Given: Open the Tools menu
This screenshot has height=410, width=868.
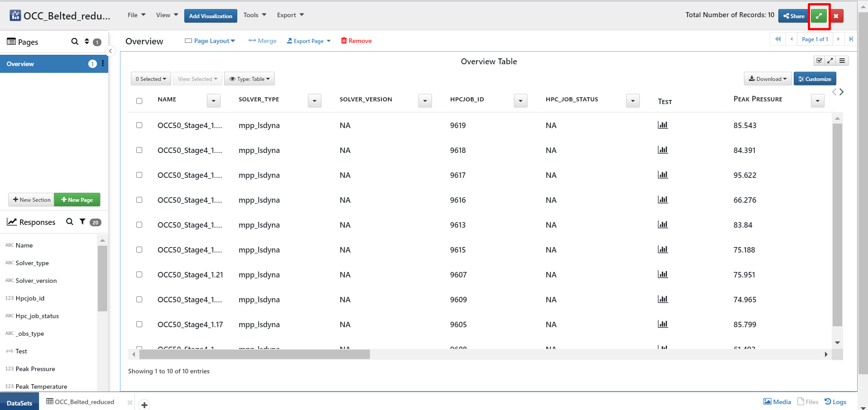Looking at the screenshot, I should coord(254,15).
